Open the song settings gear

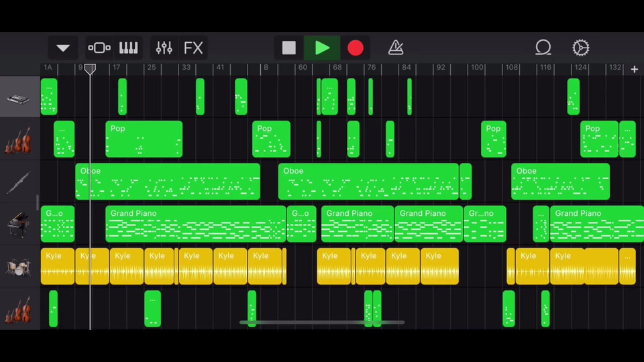pyautogui.click(x=581, y=48)
